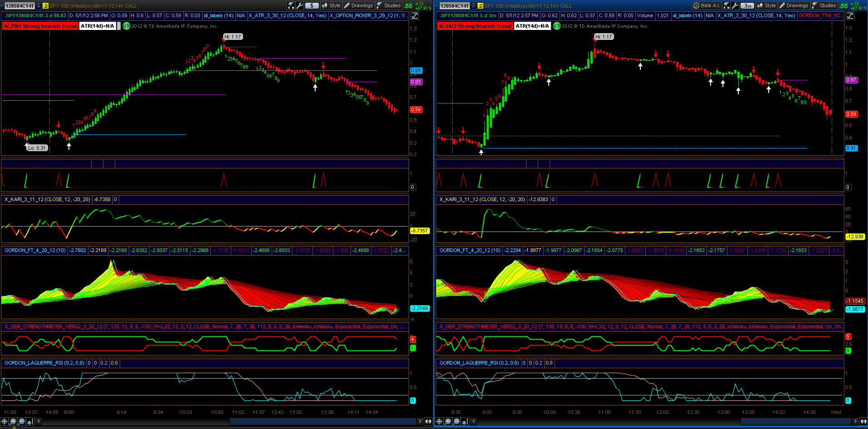The width and height of the screenshot is (868, 429).
Task: Open right chart flask scan icon
Action: click(727, 6)
